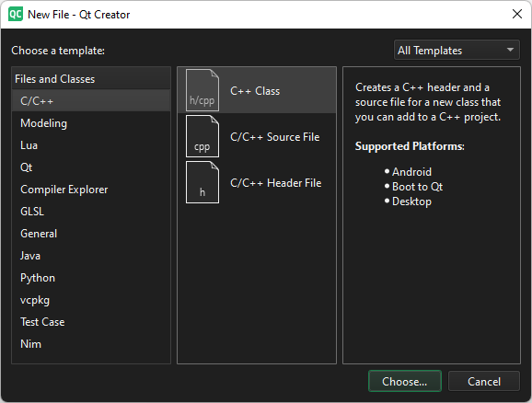Click the h/cpp C++ Class file icon
Image resolution: width=532 pixels, height=403 pixels.
coord(202,90)
